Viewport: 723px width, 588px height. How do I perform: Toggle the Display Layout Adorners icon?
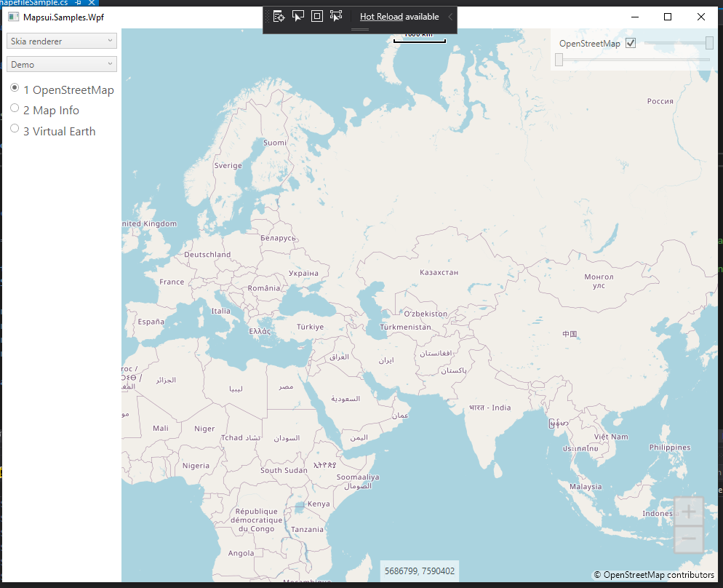click(x=316, y=16)
